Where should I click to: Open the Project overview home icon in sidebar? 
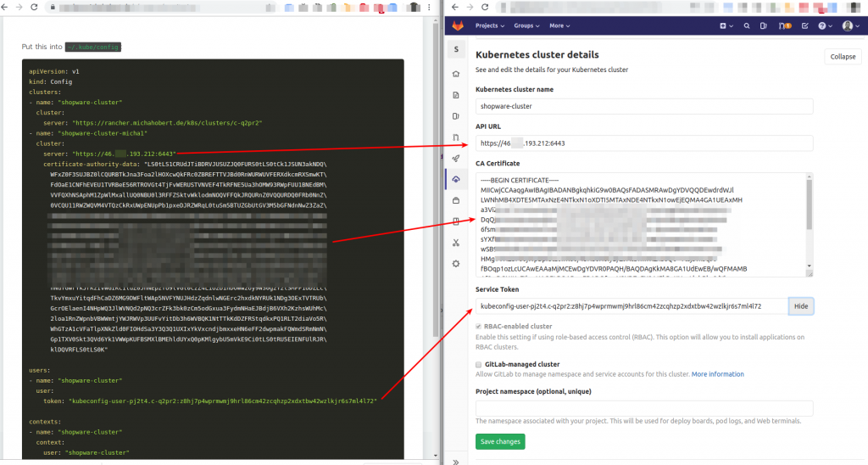point(456,75)
